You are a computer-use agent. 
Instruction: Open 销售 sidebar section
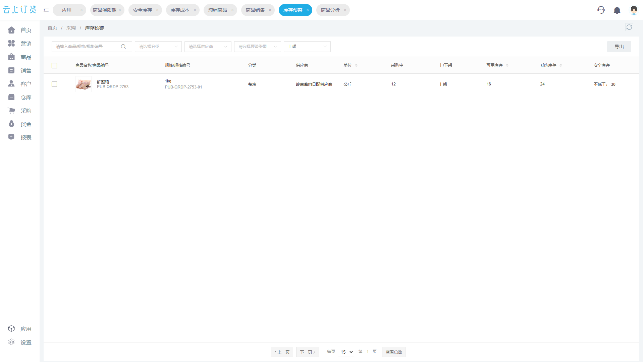pyautogui.click(x=20, y=70)
